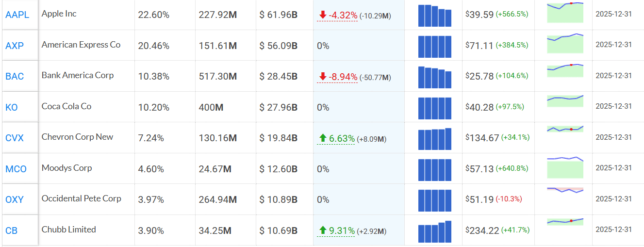The image size is (644, 247).
Task: Click the OXY ticker link
Action: pyautogui.click(x=15, y=199)
